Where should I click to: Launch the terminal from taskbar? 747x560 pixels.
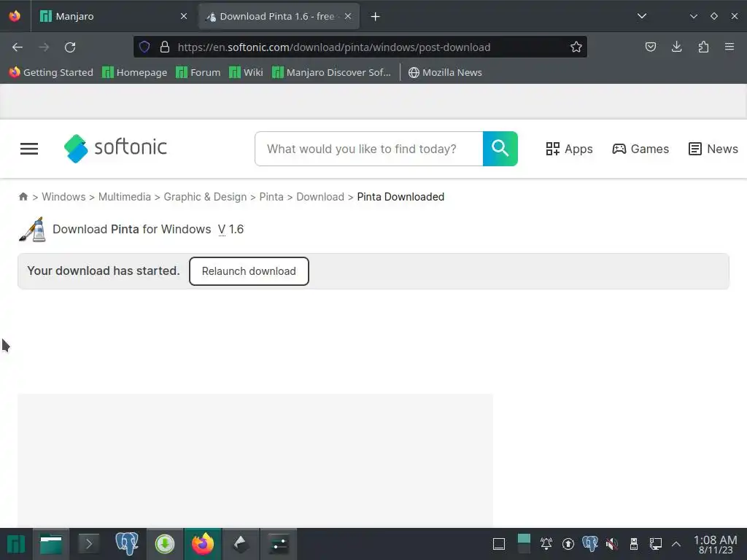tap(88, 544)
